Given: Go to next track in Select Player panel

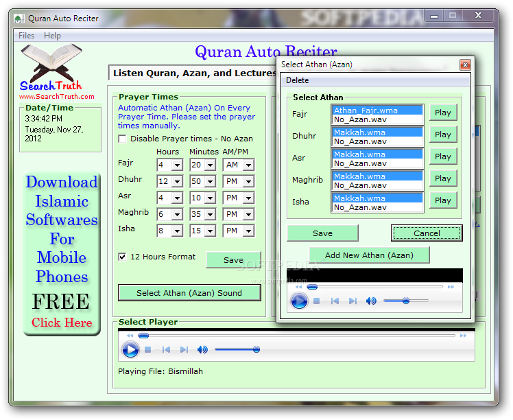Looking at the screenshot, I should [184, 350].
